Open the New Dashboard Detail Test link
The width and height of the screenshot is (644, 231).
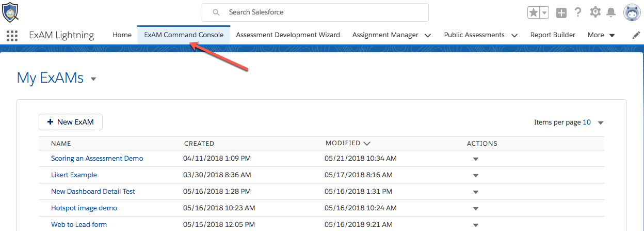pos(93,191)
